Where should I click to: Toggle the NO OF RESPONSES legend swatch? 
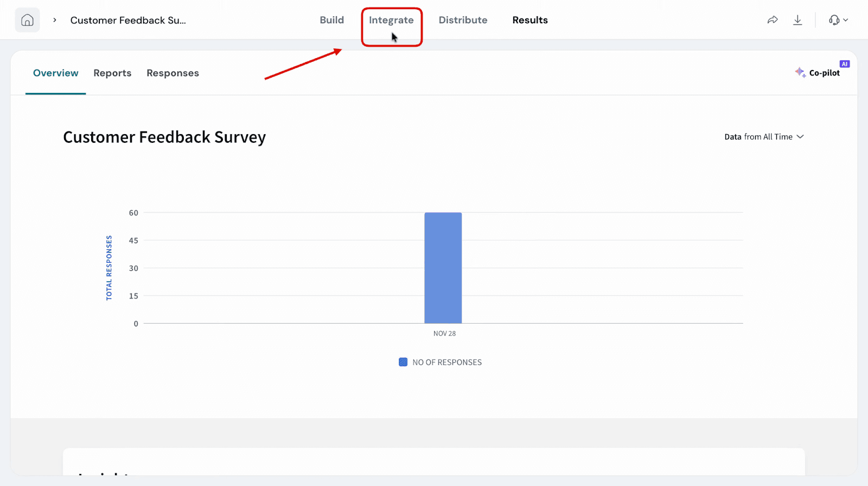pyautogui.click(x=403, y=362)
